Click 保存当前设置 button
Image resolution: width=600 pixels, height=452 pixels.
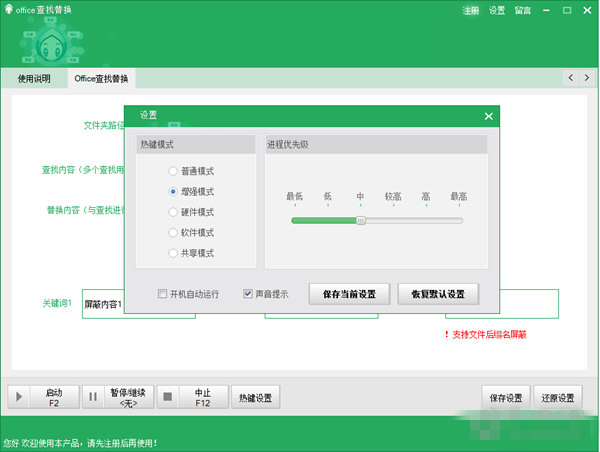(348, 294)
